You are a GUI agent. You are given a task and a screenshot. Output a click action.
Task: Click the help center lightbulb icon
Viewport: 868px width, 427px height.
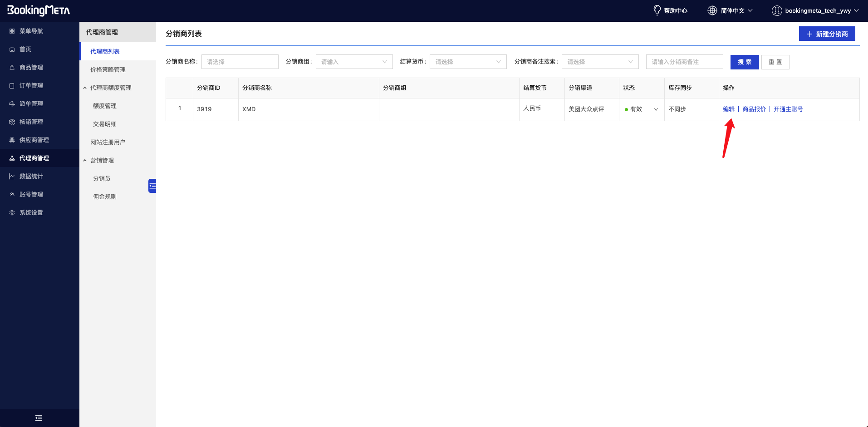click(x=657, y=10)
